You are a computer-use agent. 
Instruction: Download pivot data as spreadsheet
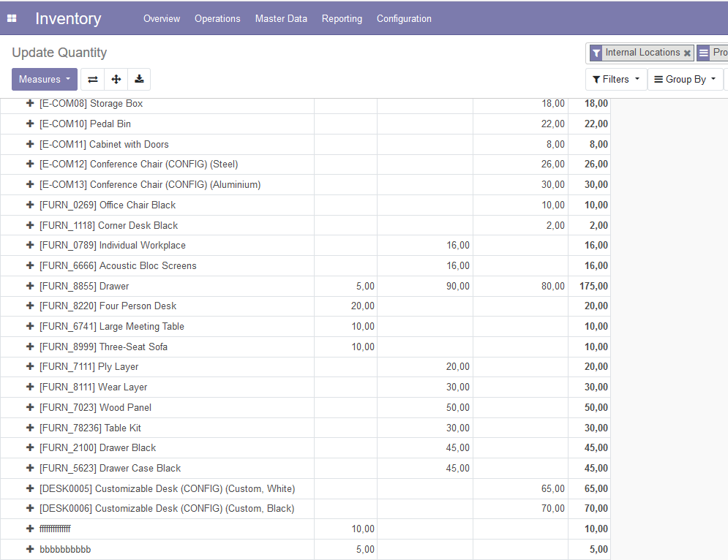(x=139, y=79)
